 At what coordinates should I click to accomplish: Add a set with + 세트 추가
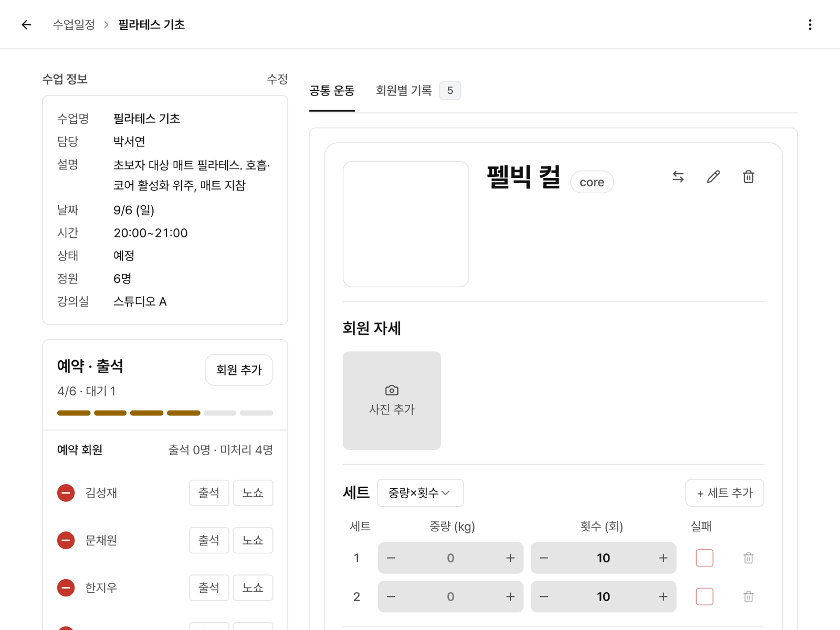click(724, 493)
